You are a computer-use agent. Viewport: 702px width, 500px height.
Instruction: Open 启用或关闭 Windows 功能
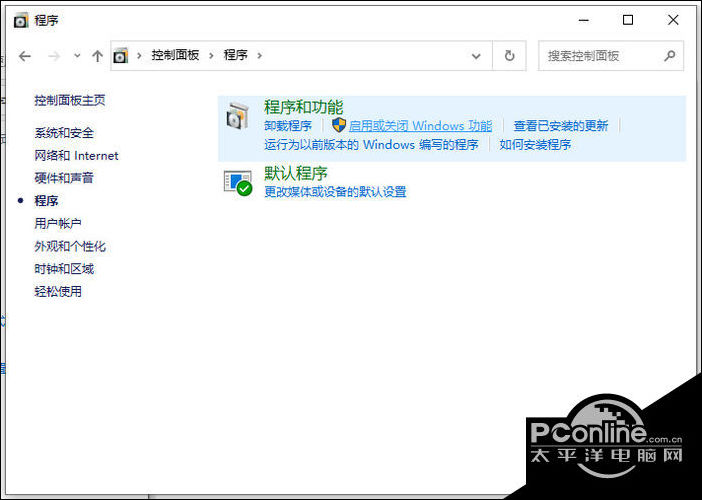(420, 126)
